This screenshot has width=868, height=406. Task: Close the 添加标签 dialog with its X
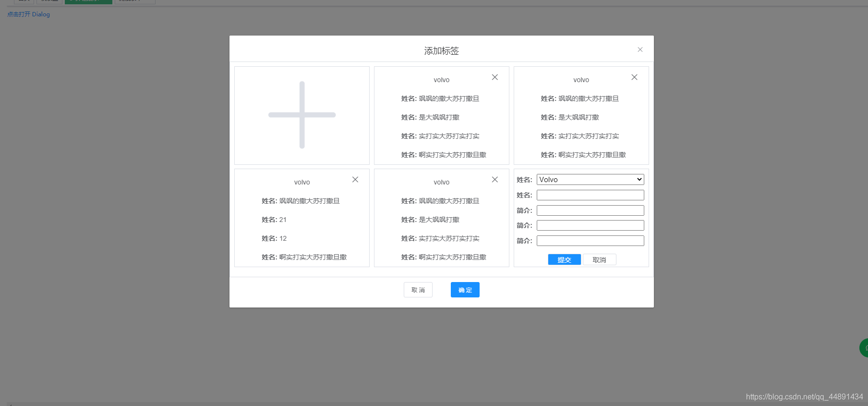[x=640, y=49]
